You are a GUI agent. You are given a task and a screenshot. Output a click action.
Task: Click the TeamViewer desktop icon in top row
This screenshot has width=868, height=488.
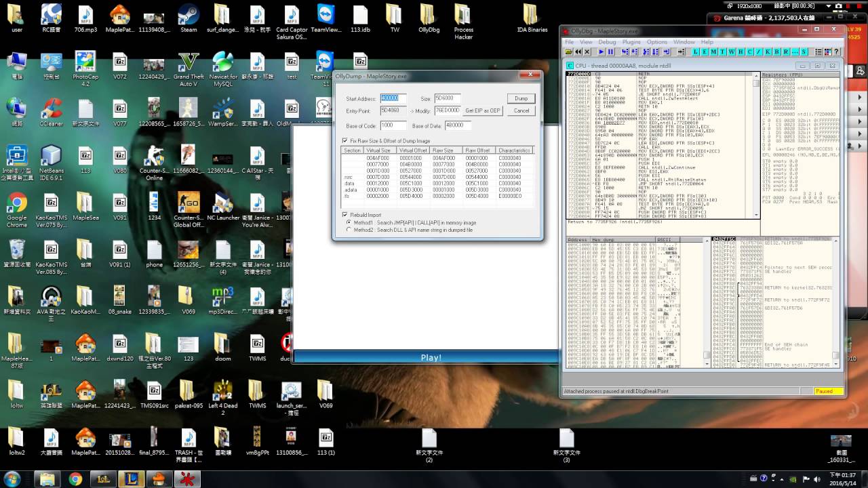pyautogui.click(x=325, y=20)
